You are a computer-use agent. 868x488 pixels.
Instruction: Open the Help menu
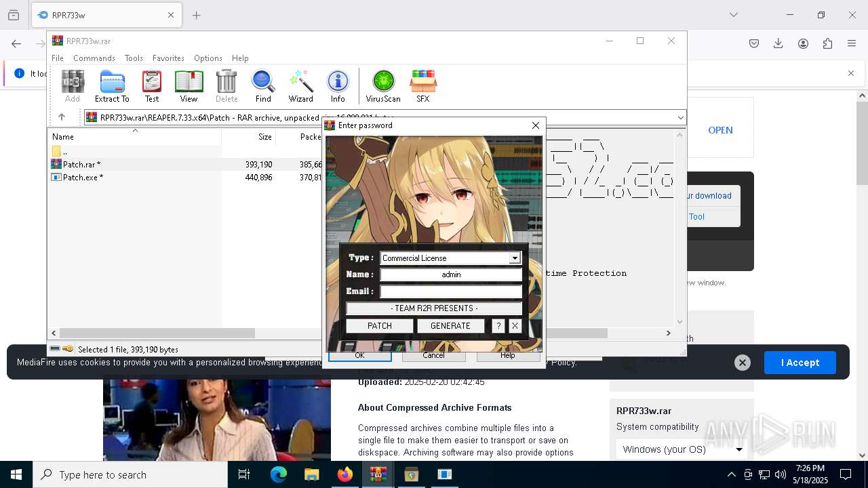click(x=240, y=58)
